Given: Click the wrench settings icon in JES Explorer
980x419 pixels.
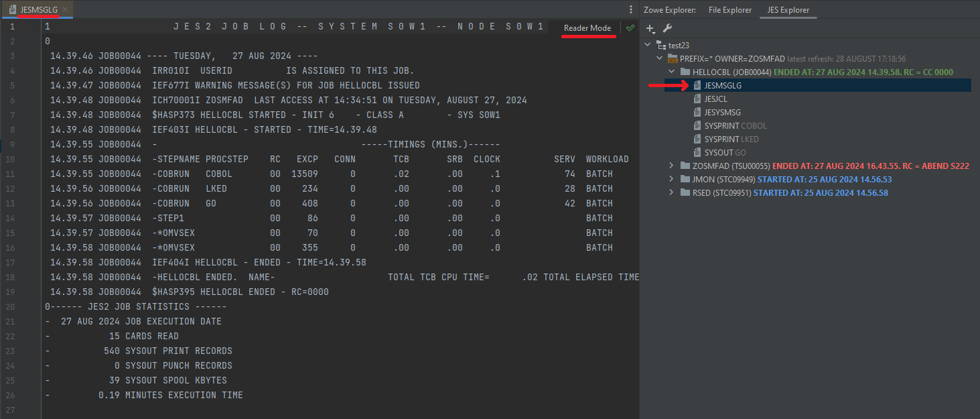Looking at the screenshot, I should [x=667, y=29].
